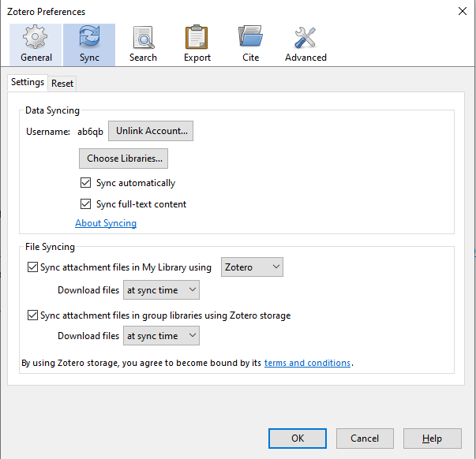Select the Sync preferences pane
The height and width of the screenshot is (459, 476).
tap(89, 45)
